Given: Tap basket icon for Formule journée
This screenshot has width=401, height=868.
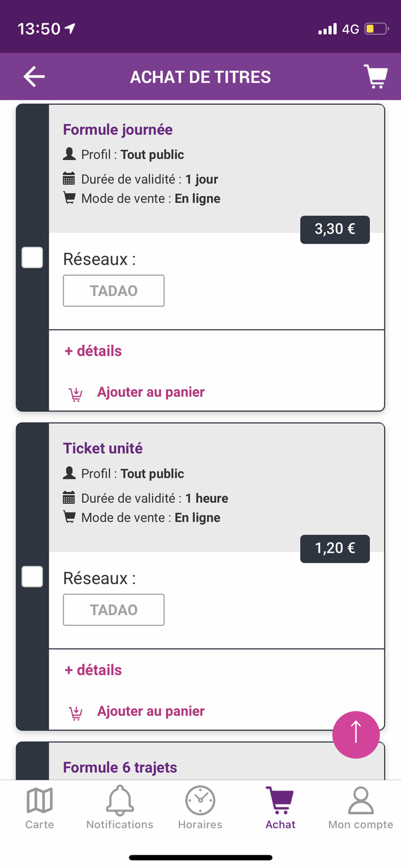Looking at the screenshot, I should click(x=76, y=394).
